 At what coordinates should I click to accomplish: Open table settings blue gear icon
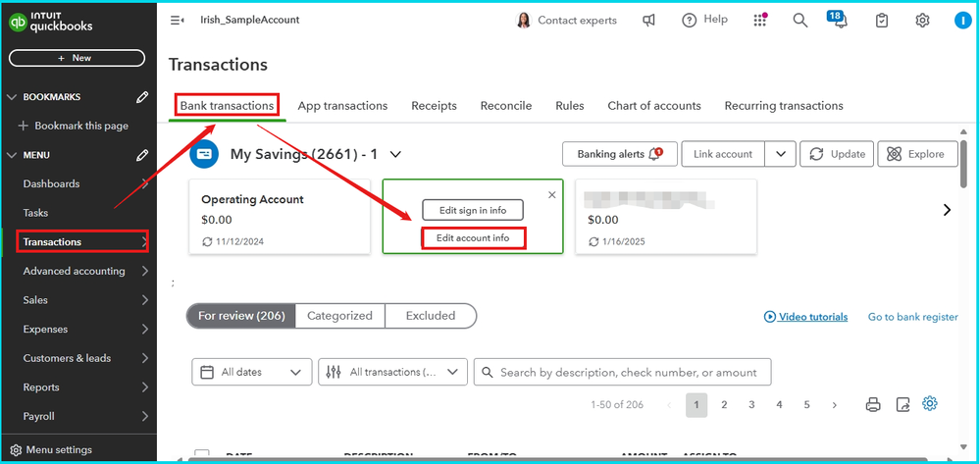930,404
